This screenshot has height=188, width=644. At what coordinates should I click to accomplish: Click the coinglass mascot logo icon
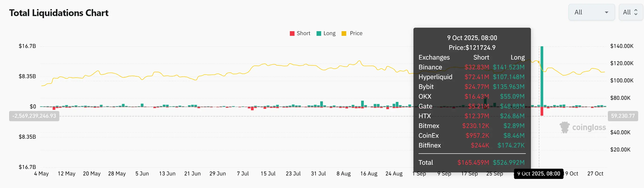pos(564,128)
